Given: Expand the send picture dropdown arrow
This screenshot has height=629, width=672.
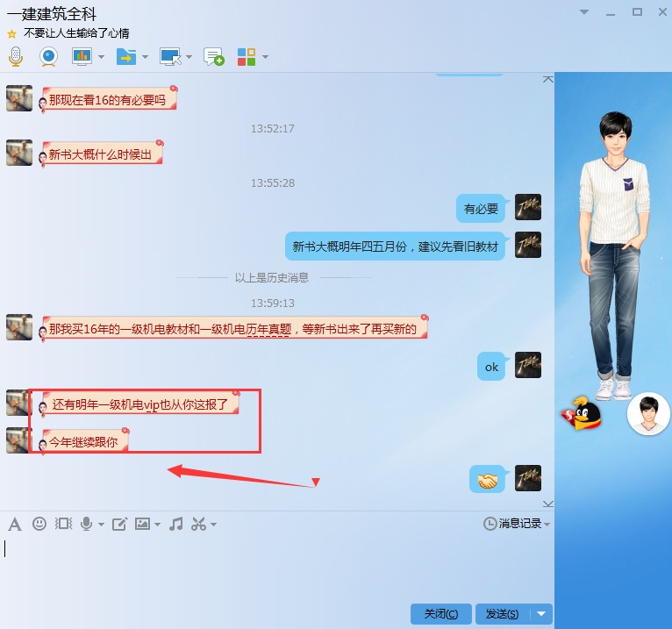Looking at the screenshot, I should pyautogui.click(x=157, y=524).
